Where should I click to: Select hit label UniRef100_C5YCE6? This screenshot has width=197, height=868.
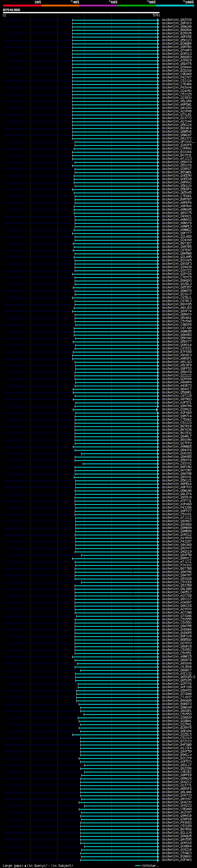177,582
